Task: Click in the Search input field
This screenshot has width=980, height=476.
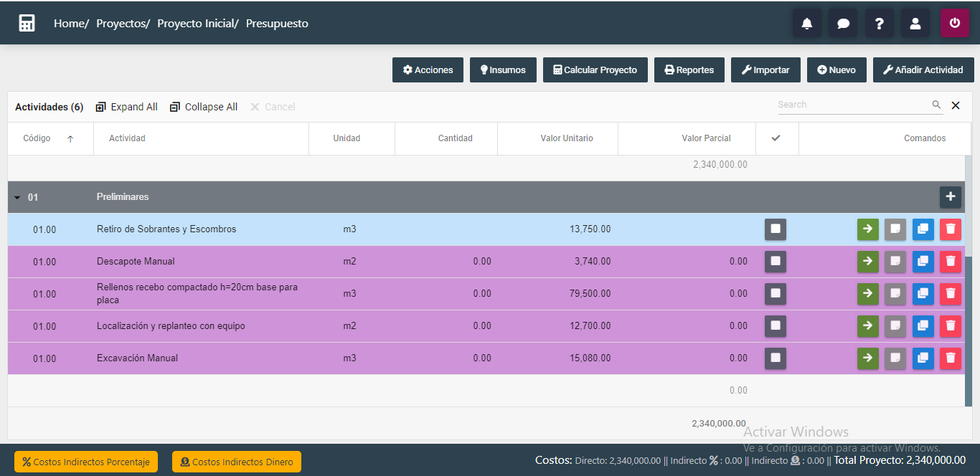Action: click(852, 105)
